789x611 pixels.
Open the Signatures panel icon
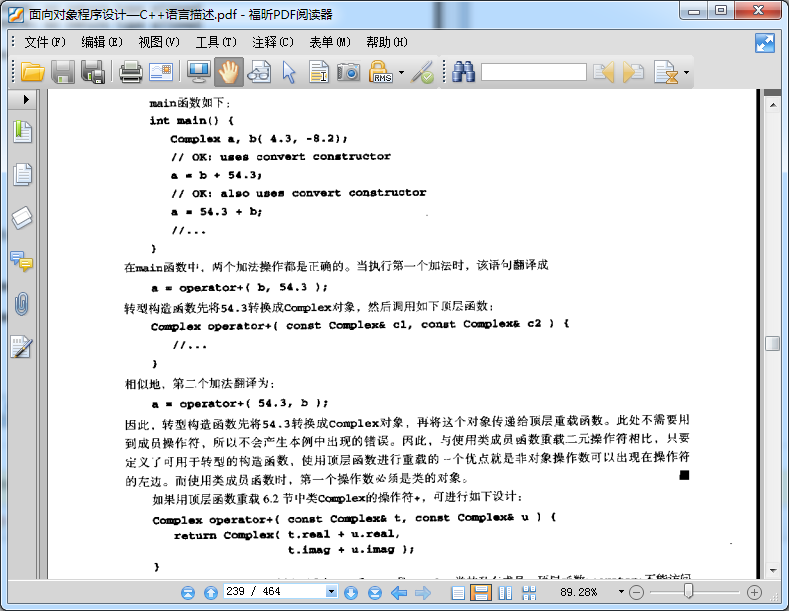[x=22, y=347]
